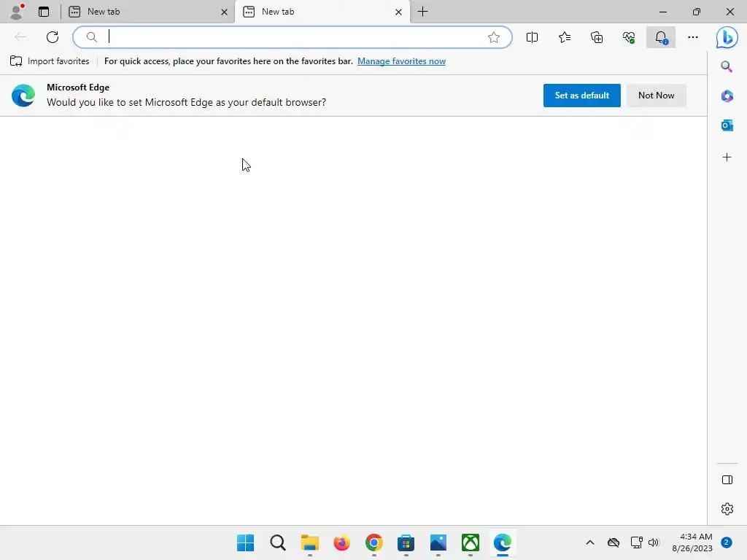Customize sidebar with plus icon
Viewport: 747px width, 560px height.
pos(727,157)
